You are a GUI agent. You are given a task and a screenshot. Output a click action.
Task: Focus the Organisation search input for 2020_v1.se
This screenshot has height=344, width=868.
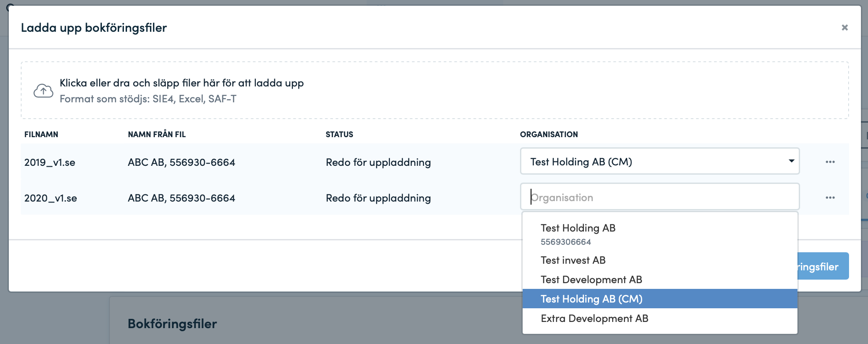(x=660, y=197)
